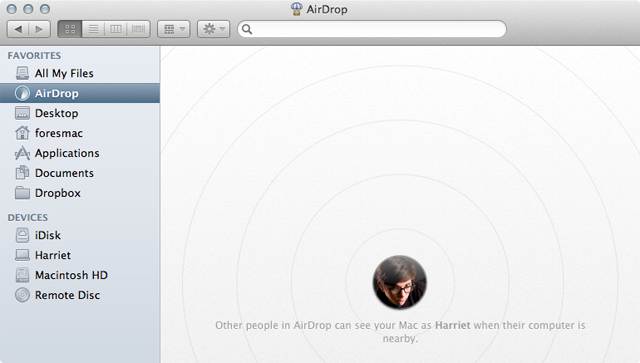Go forward with the right arrow button
This screenshot has width=640, height=363.
[40, 29]
